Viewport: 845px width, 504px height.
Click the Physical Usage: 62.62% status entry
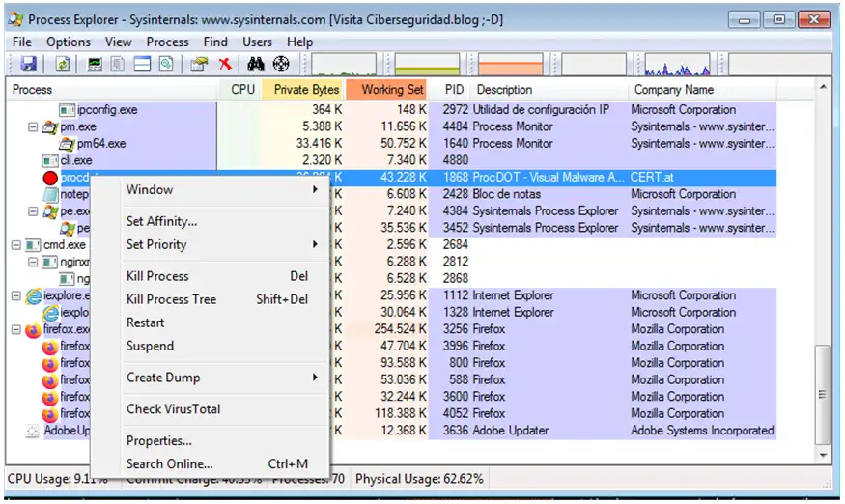click(419, 479)
